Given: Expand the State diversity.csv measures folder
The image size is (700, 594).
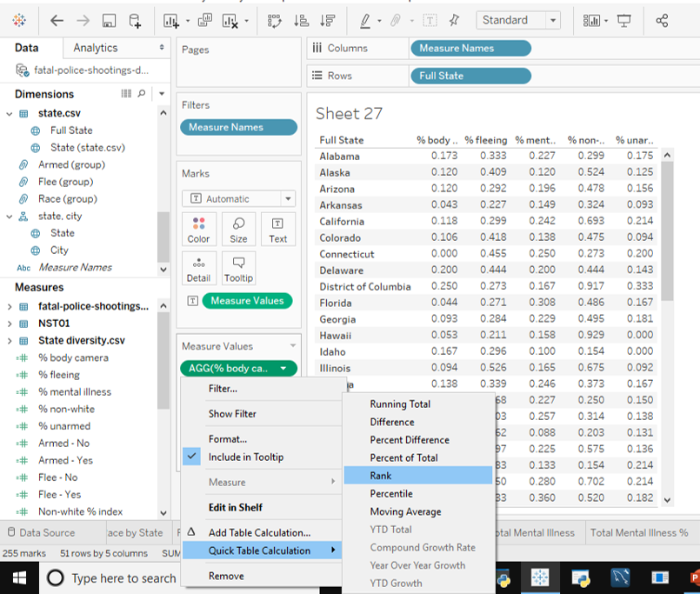Looking at the screenshot, I should (x=10, y=341).
